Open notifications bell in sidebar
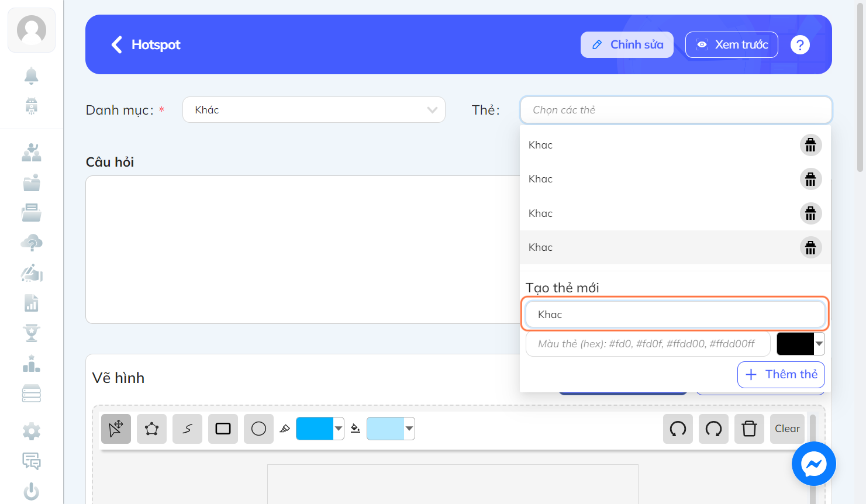866x504 pixels. point(32,76)
